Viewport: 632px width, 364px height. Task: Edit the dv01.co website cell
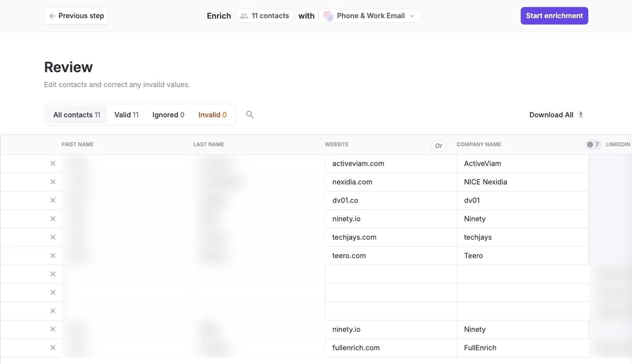(x=391, y=201)
